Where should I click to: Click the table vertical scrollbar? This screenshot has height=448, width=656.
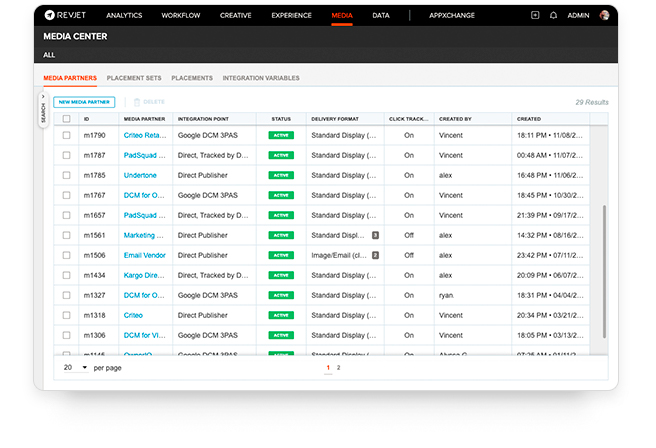[x=604, y=271]
